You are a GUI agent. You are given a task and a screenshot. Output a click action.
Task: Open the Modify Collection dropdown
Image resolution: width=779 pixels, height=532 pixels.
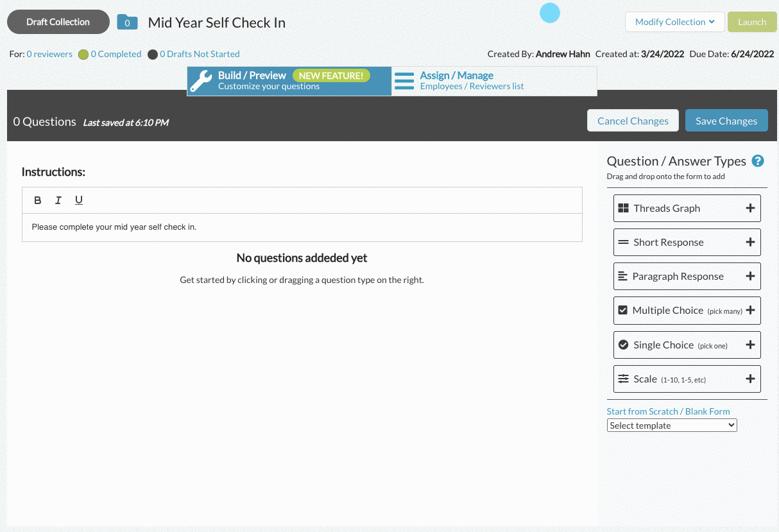pyautogui.click(x=675, y=22)
